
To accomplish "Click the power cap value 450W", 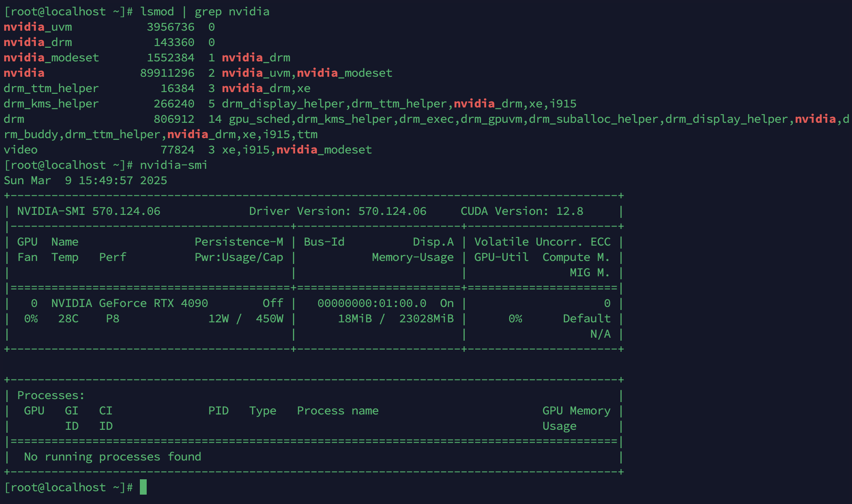I will coord(270,319).
